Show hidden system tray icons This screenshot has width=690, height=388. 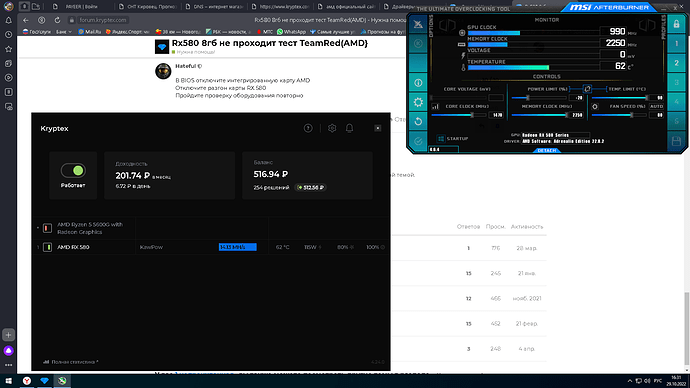click(x=630, y=381)
